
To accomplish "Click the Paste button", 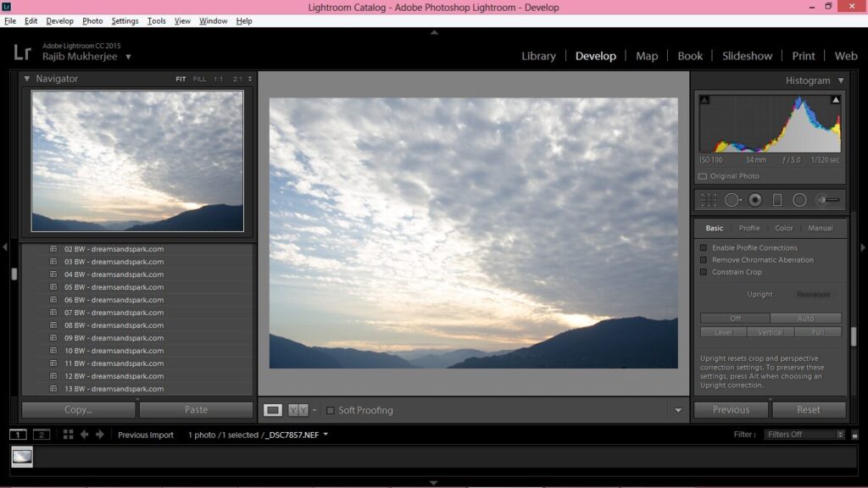I will [196, 410].
